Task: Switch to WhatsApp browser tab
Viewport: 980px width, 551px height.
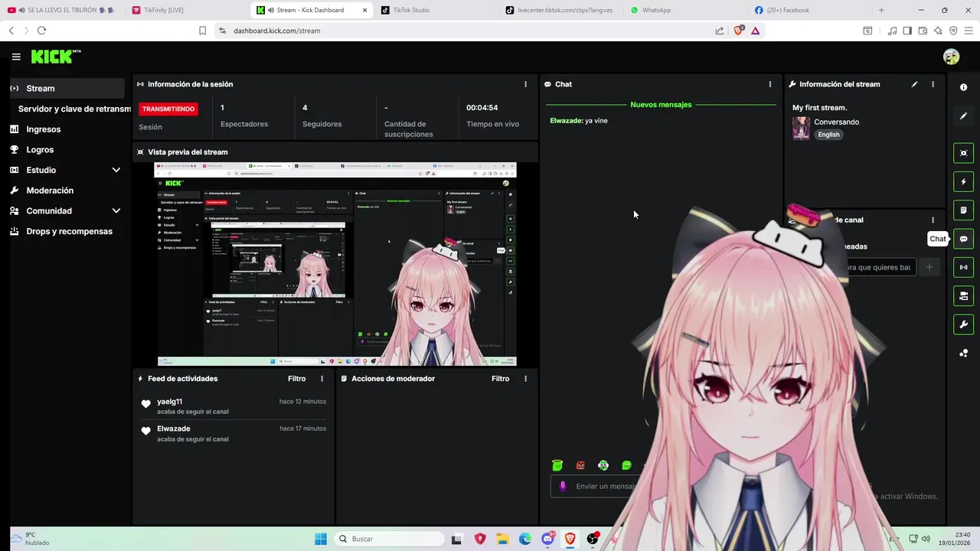Action: coord(684,10)
